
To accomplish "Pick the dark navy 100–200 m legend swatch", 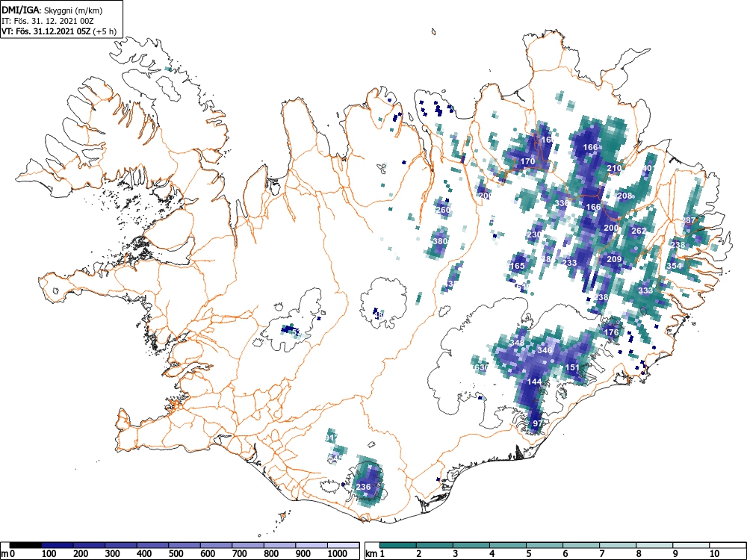I will tap(58, 545).
